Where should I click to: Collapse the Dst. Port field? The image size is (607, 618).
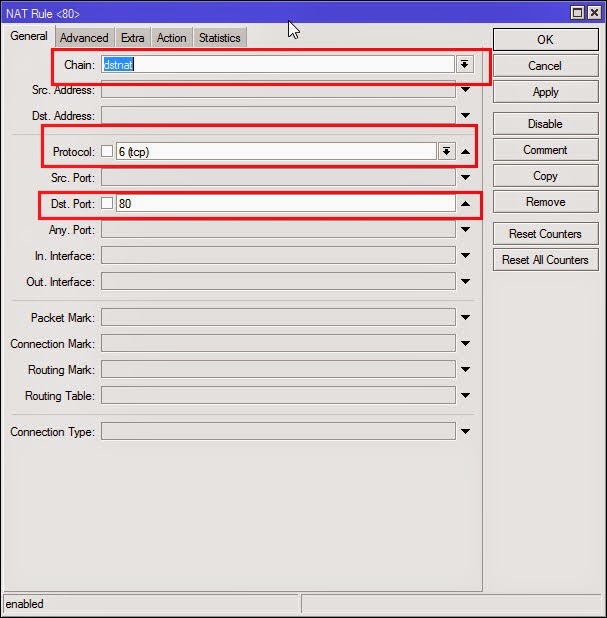coord(465,204)
